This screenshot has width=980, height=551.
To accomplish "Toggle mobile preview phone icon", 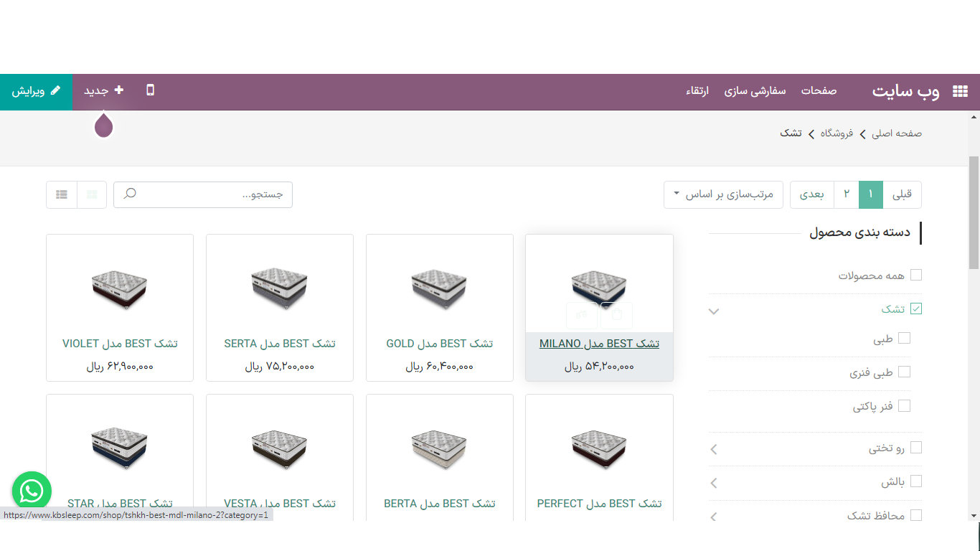I will point(150,90).
